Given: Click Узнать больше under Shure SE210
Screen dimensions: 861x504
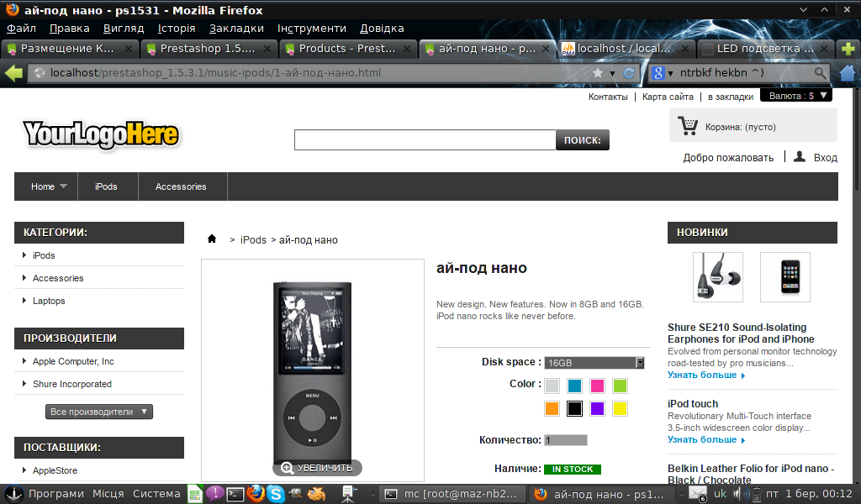Looking at the screenshot, I should [706, 375].
